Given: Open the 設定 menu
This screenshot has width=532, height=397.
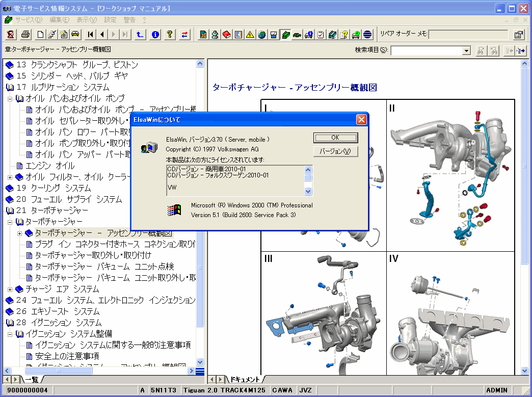Looking at the screenshot, I should pos(110,20).
